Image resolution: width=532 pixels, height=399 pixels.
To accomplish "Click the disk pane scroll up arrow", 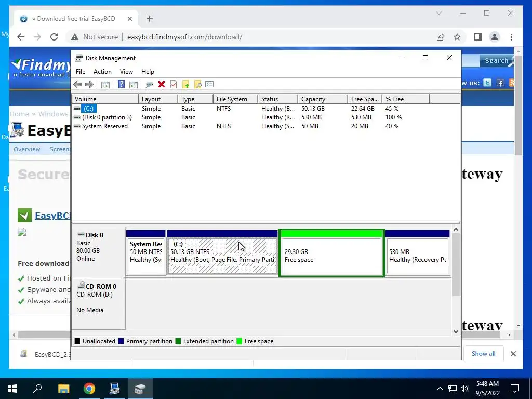I will coord(456,230).
